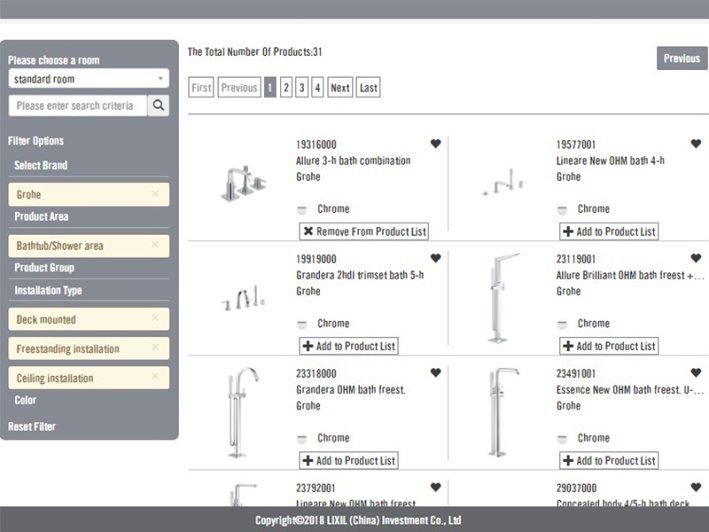The width and height of the screenshot is (709, 532).
Task: Click product number 29037000
Action: click(x=577, y=488)
